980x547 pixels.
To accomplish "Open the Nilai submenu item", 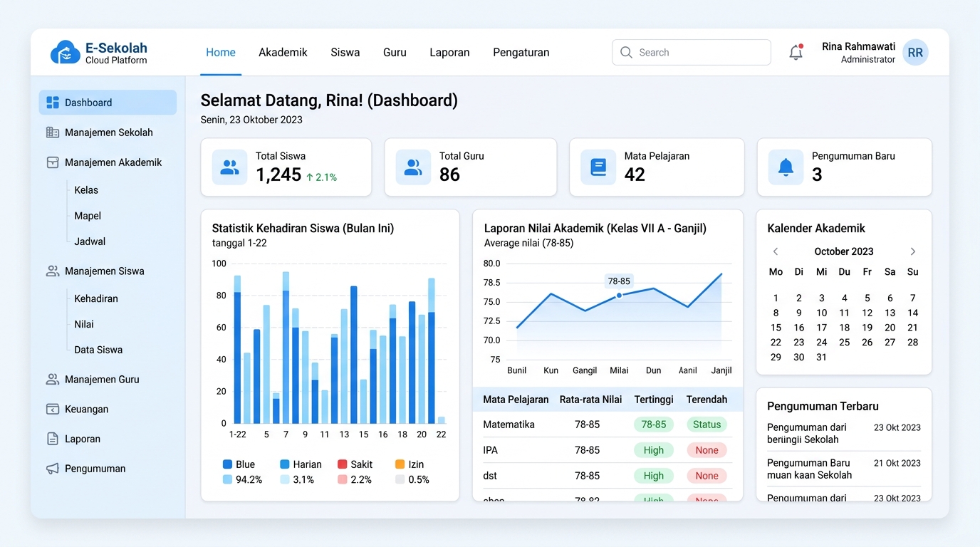I will click(x=84, y=324).
